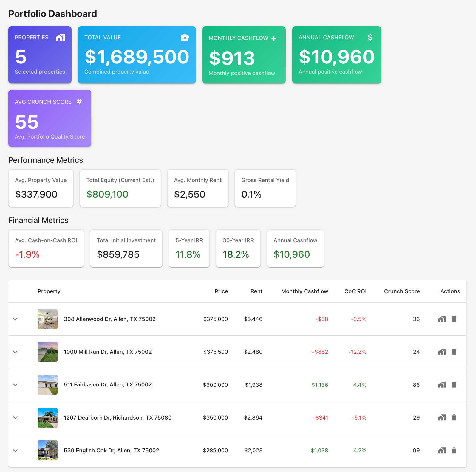Sort by Crunch Score column header
The width and height of the screenshot is (476, 472).
[401, 291]
